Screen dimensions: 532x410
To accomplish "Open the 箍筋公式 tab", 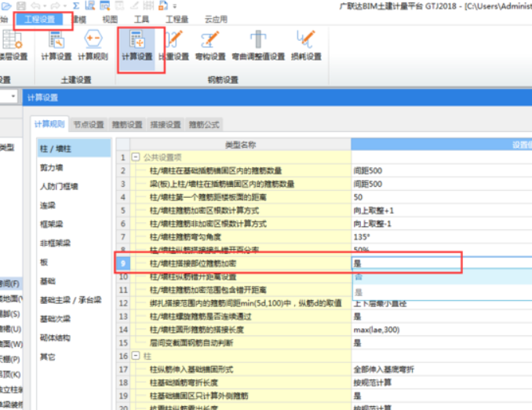I will click(205, 124).
